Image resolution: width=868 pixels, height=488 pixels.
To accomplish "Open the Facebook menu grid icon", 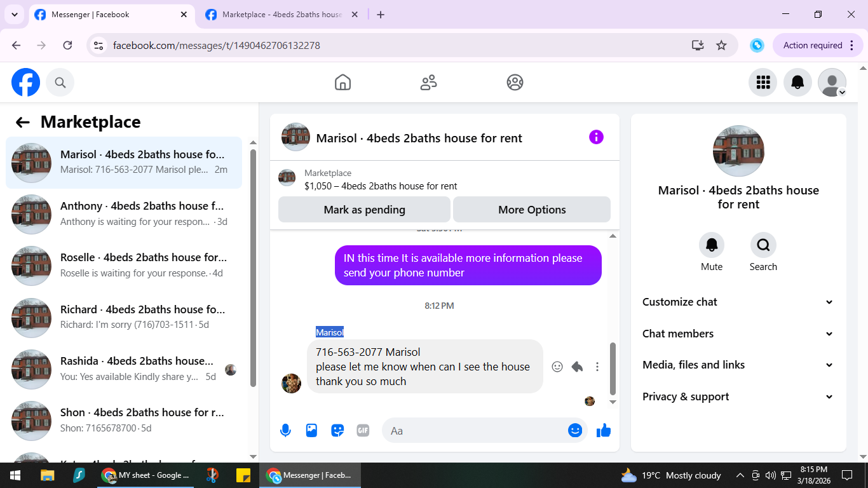I will click(x=763, y=82).
